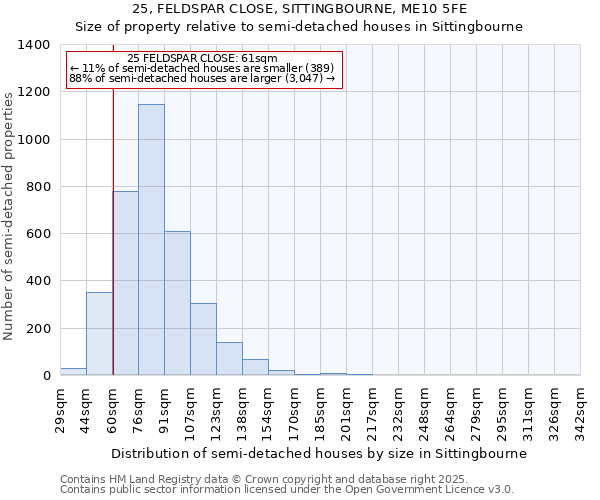Image resolution: width=600 pixels, height=500 pixels.
Task: Click the x-axis tick label '107sqm'
Action: 190,414
